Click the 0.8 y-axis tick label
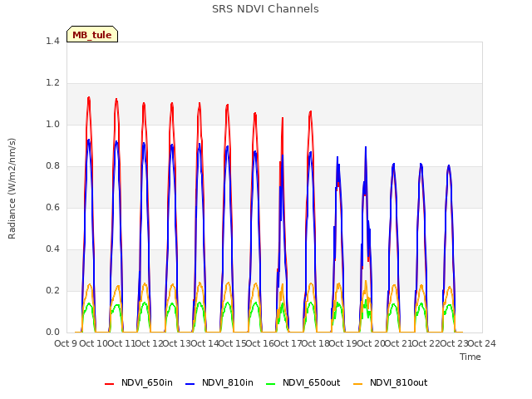Screen dimensions: 532x399 [52, 166]
